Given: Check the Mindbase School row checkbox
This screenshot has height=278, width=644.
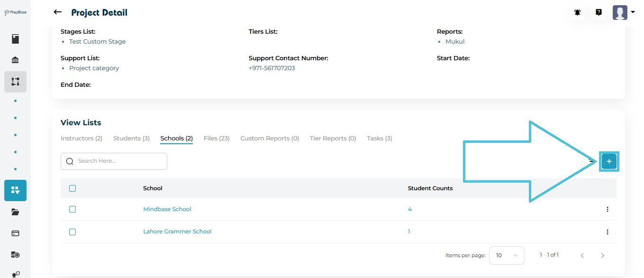Looking at the screenshot, I should click(x=73, y=209).
